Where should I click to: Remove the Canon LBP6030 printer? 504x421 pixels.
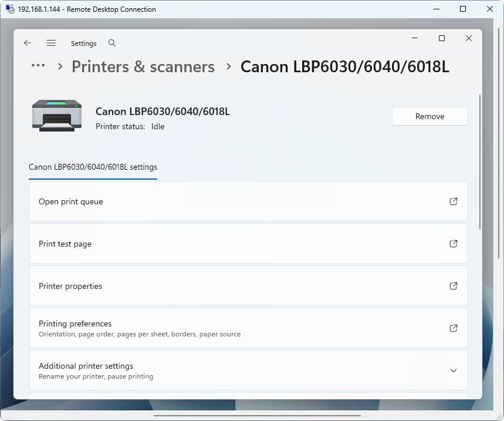[429, 116]
